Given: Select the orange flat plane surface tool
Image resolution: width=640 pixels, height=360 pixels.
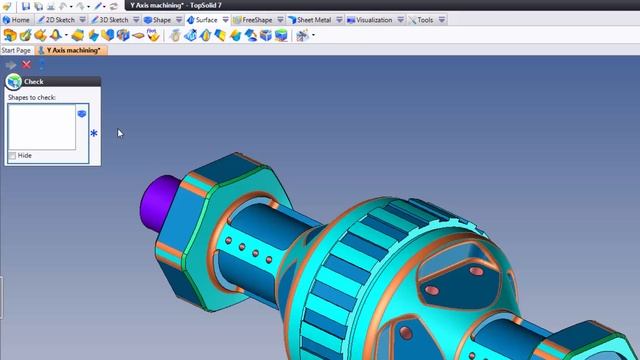Looking at the screenshot, I should coord(138,36).
